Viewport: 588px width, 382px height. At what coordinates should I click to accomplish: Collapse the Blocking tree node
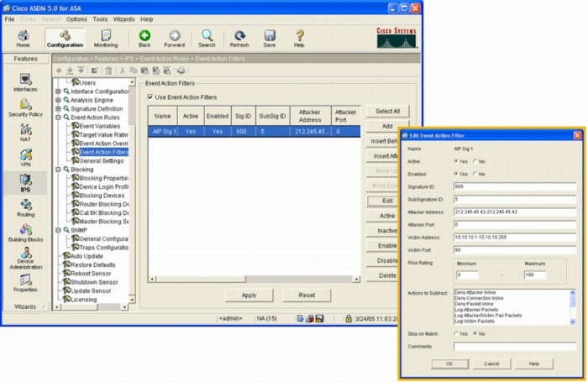click(x=58, y=170)
